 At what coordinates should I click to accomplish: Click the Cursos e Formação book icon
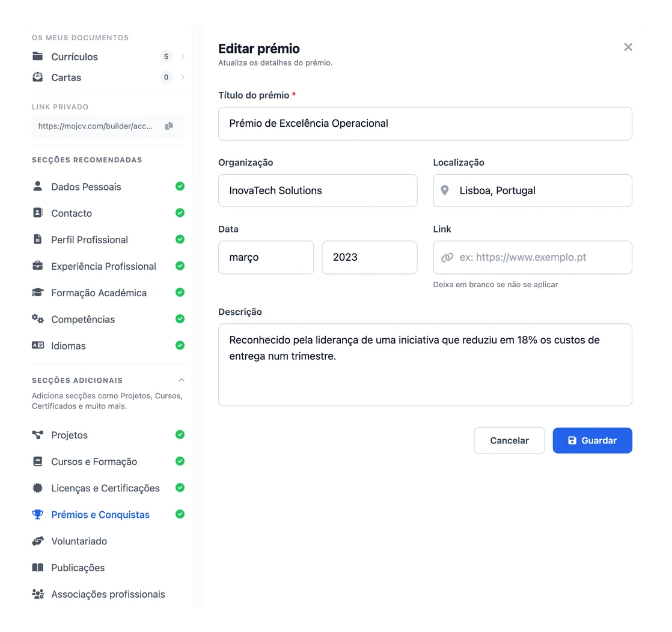[38, 461]
